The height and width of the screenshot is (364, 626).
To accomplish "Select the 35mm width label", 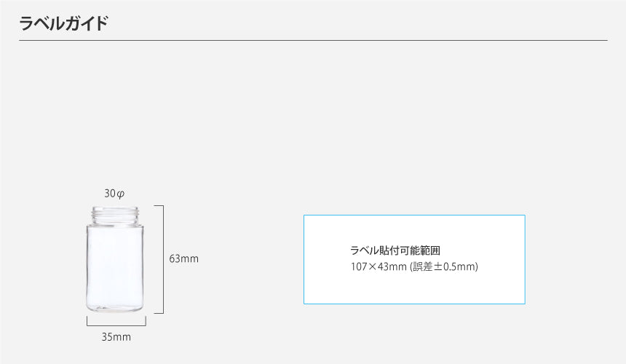I will [x=116, y=338].
